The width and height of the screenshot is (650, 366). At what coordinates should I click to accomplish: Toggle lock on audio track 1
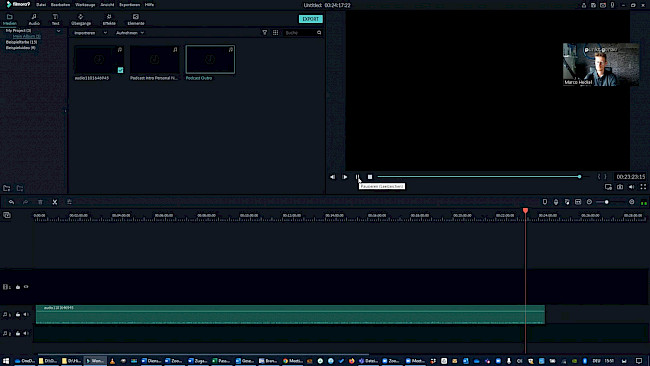18,314
